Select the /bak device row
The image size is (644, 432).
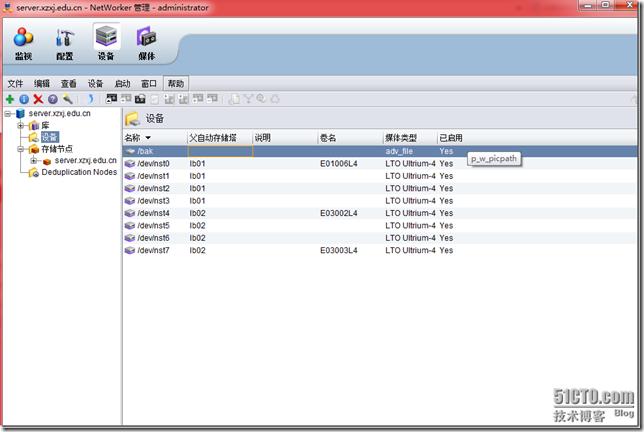tap(380, 152)
